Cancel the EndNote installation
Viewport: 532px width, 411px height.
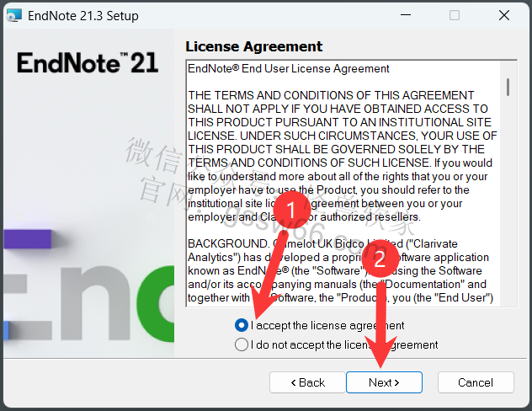tap(476, 382)
